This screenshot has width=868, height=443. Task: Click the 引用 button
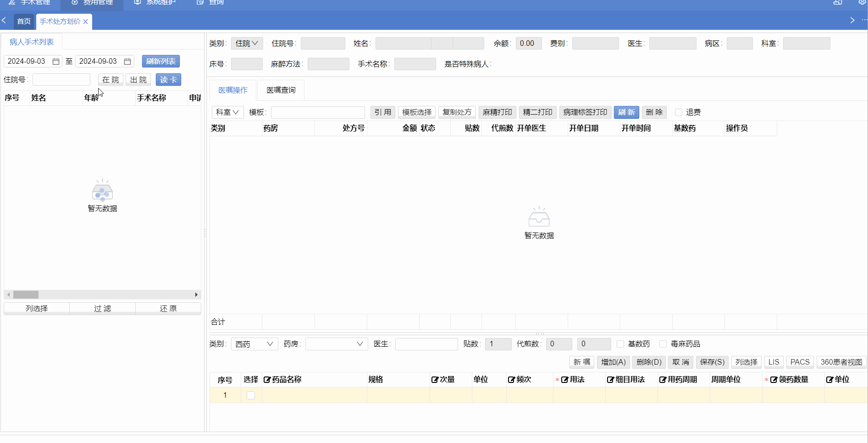[383, 112]
